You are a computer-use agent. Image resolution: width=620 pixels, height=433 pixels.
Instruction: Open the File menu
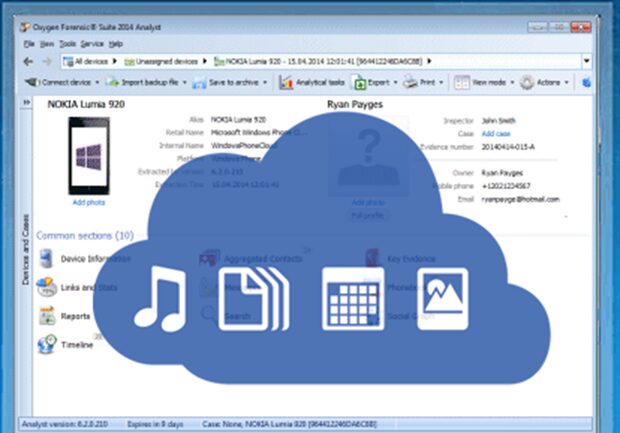click(x=29, y=44)
